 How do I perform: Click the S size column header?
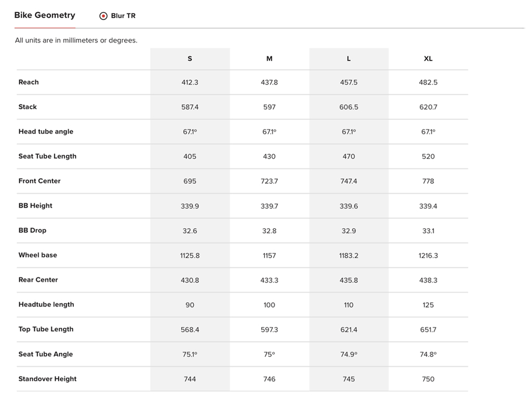[190, 59]
